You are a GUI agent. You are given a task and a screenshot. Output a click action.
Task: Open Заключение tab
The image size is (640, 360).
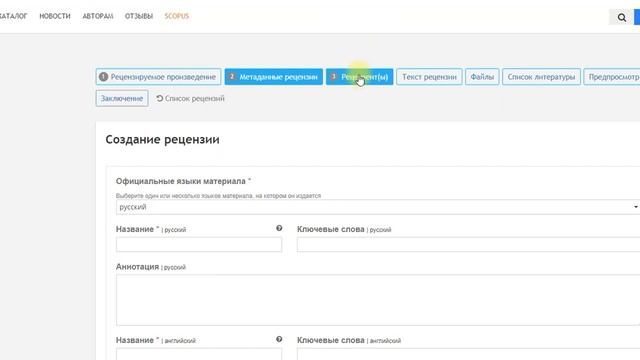point(122,98)
